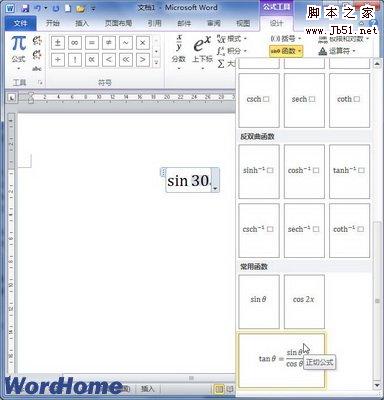Insert the tanh⁻¹ inverse hyperbolic template

[x=349, y=171]
